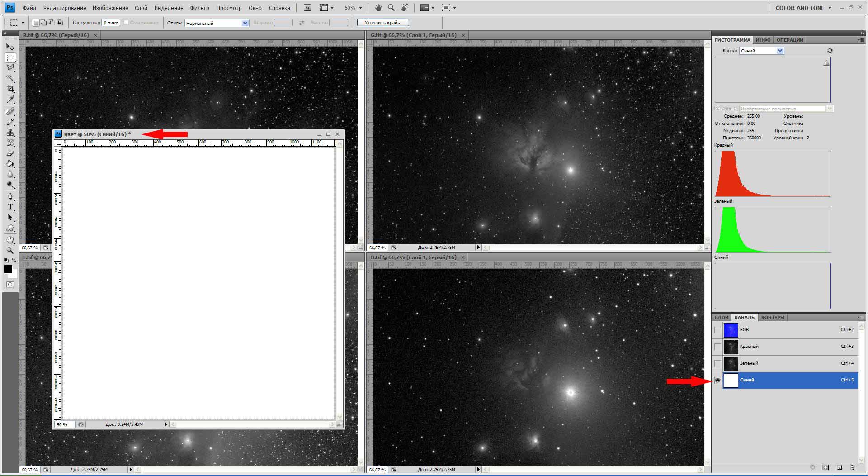Select the Clone Stamp tool
Screen dimensions: 868x476
(x=10, y=132)
